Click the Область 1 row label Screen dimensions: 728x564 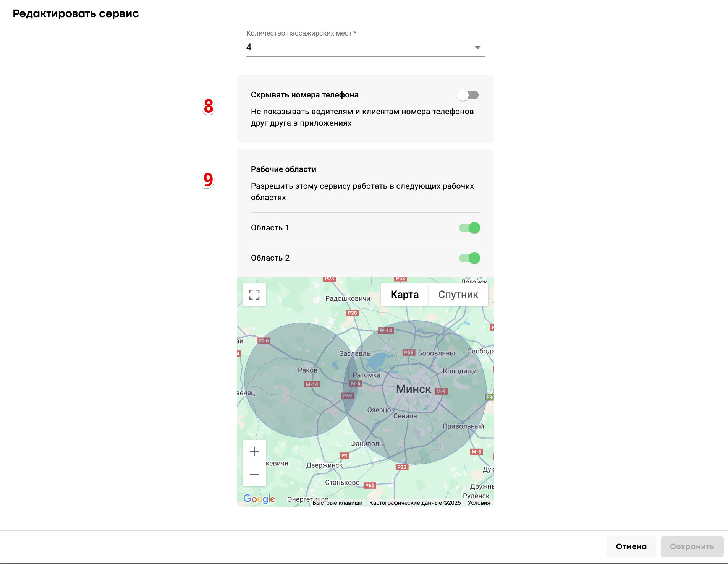tap(270, 228)
